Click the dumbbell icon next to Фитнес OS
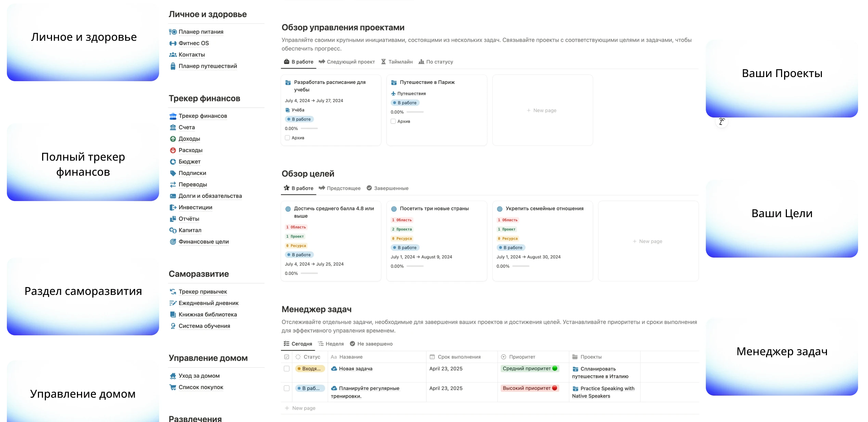Viewport: 868px width, 422px height. (173, 43)
